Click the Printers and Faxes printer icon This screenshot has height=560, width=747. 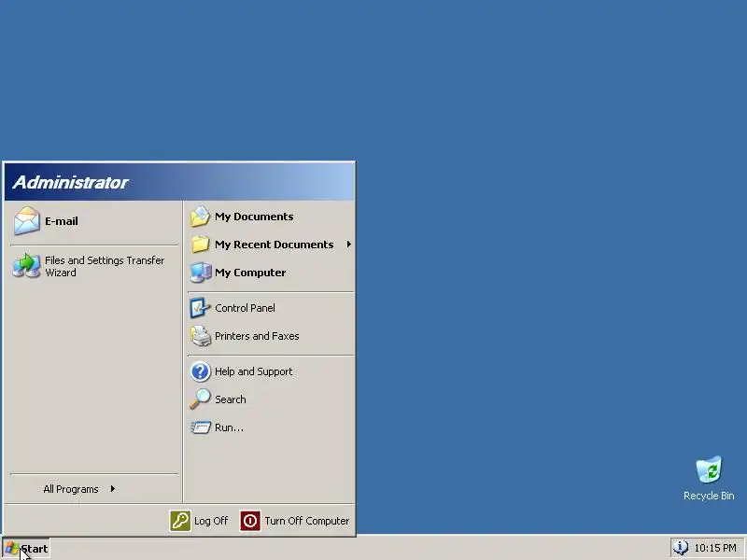[201, 336]
